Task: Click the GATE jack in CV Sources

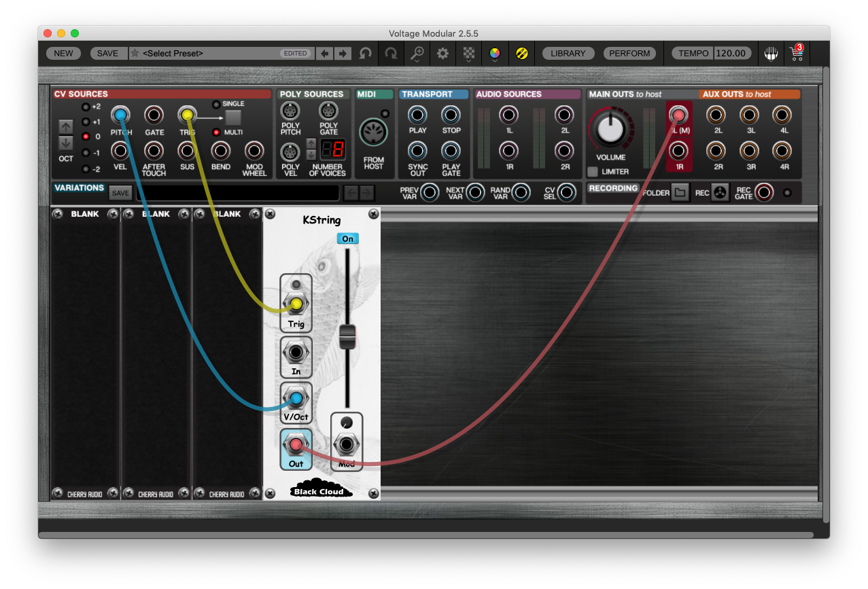Action: (x=154, y=115)
